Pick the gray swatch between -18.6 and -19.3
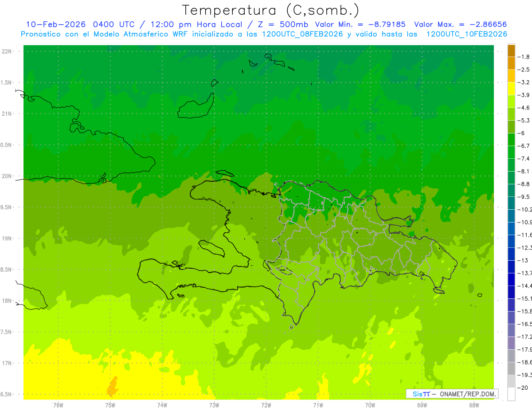Image resolution: width=532 pixels, height=411 pixels. (511, 369)
